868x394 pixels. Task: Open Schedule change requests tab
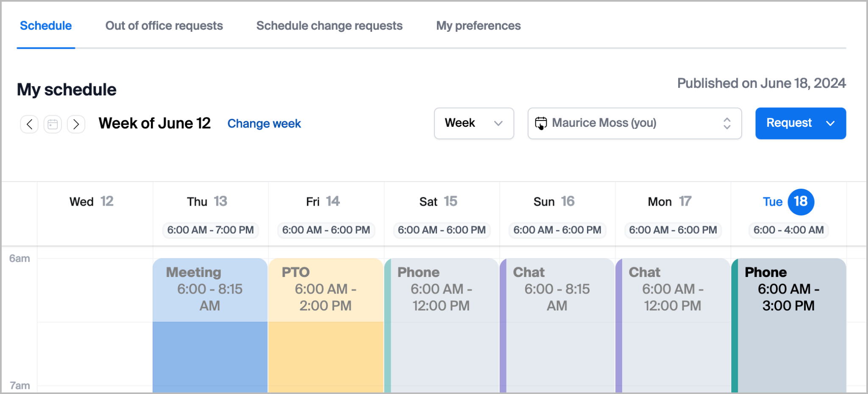[x=329, y=26]
